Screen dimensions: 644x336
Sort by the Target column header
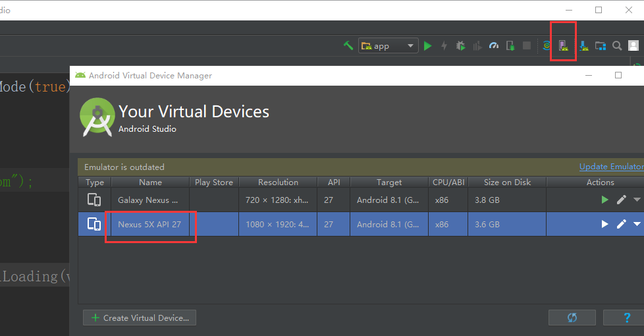[389, 182]
